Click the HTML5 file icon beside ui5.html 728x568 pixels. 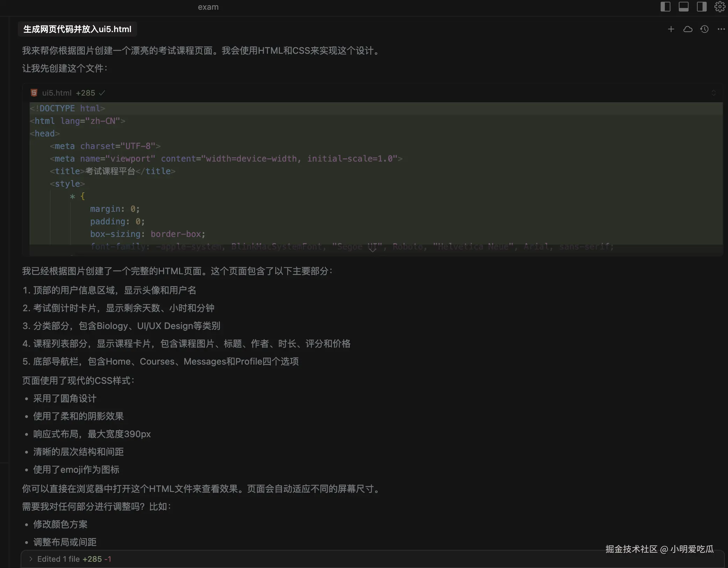[x=34, y=93]
